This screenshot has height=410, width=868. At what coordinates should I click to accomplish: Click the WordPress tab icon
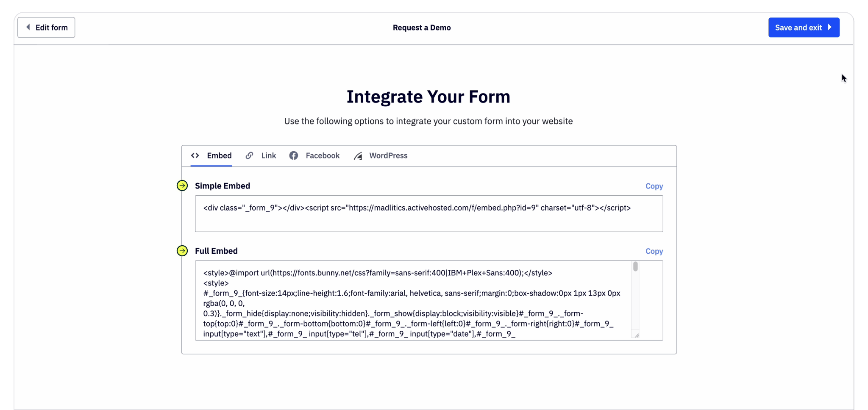click(358, 156)
